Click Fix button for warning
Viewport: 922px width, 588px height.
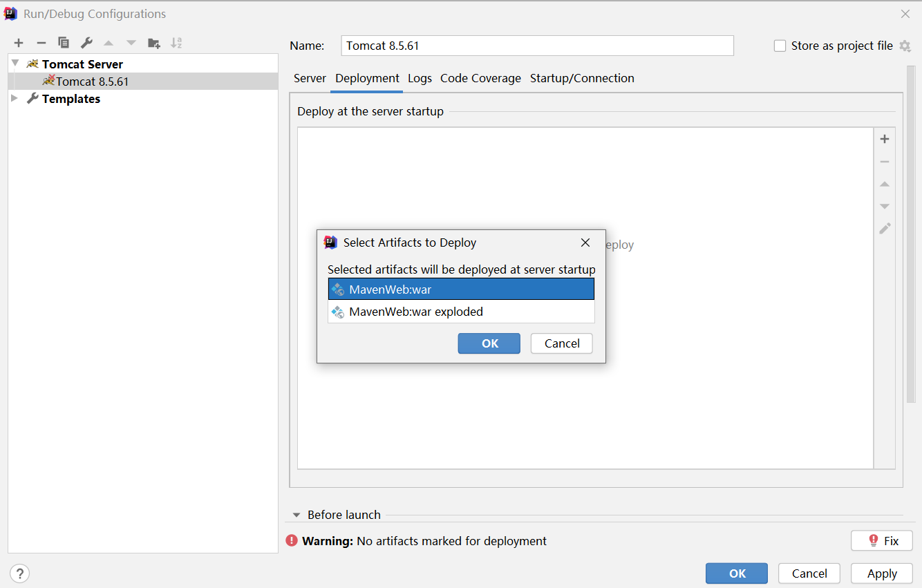[882, 541]
